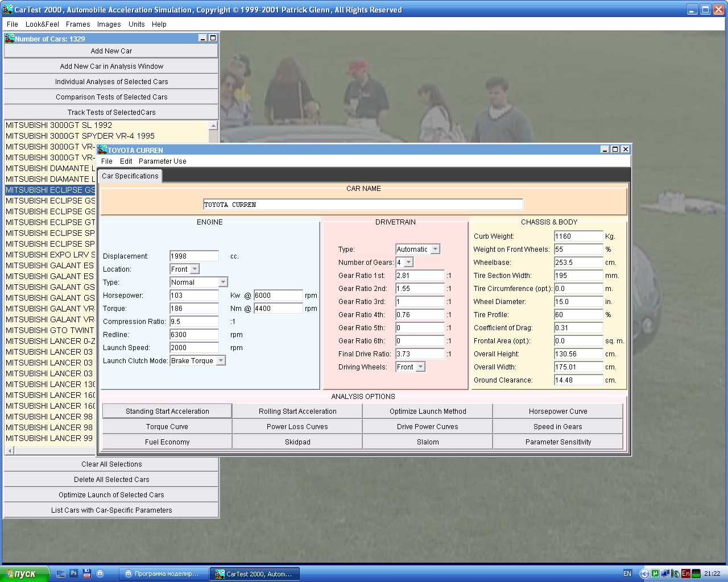Run the Skidpad analysis
The image size is (728, 582).
click(297, 442)
